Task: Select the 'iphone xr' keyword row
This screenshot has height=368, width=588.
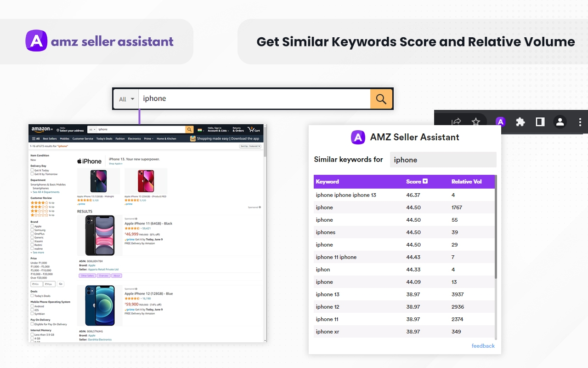Action: tap(404, 332)
